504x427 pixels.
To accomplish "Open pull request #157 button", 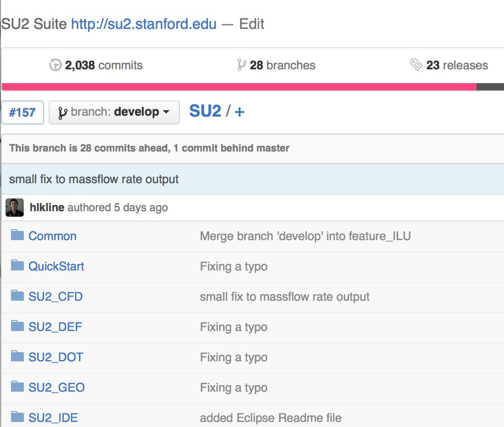I will click(x=22, y=112).
